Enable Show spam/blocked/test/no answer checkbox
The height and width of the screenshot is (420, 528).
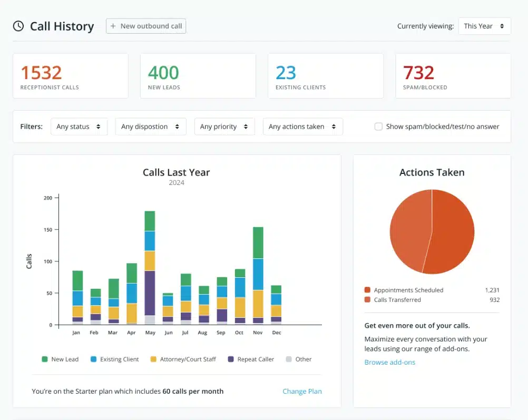pos(378,126)
